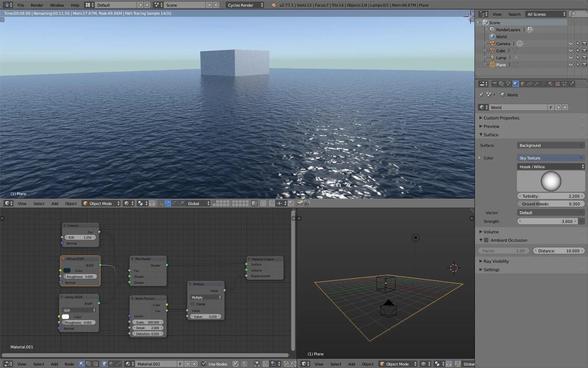The height and width of the screenshot is (368, 588).
Task: Click the Diffuse BSDF color swatch
Action: click(67, 270)
